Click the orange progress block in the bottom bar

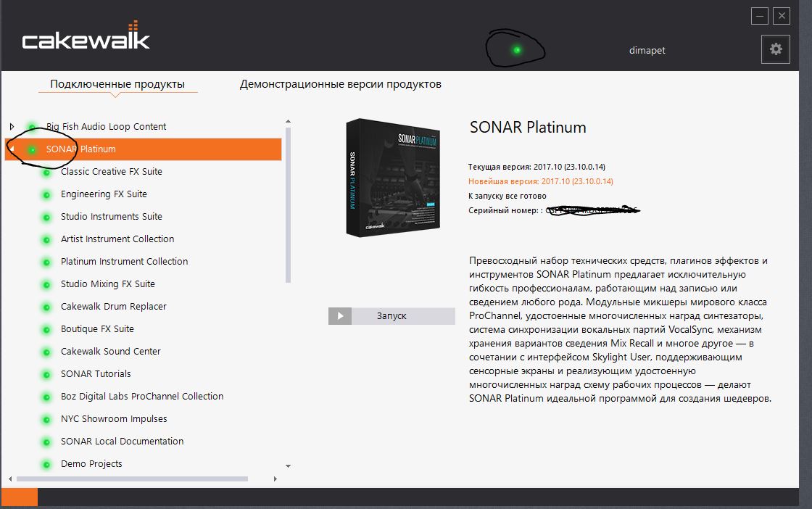19,497
